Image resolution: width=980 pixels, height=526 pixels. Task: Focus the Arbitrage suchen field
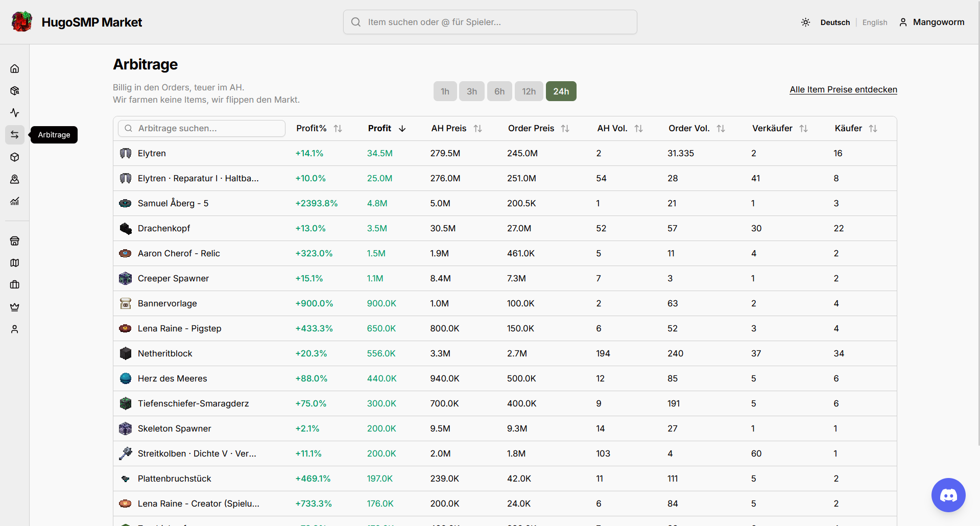[x=202, y=128]
